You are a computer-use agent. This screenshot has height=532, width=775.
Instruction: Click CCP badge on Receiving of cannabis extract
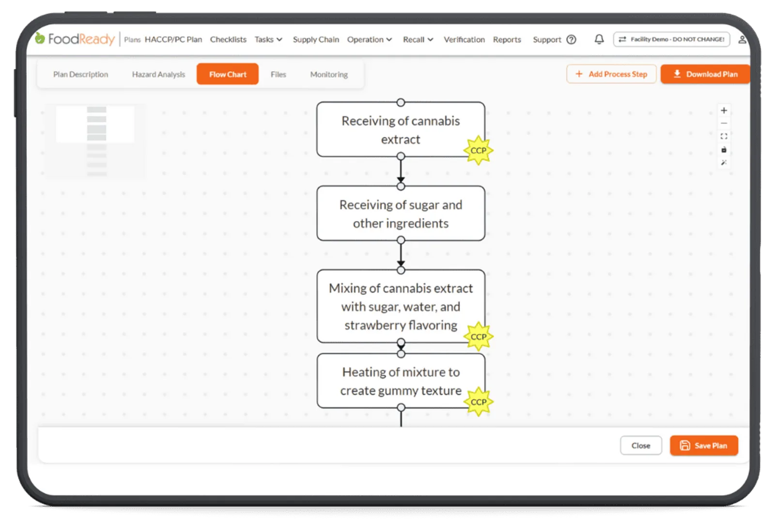(478, 150)
